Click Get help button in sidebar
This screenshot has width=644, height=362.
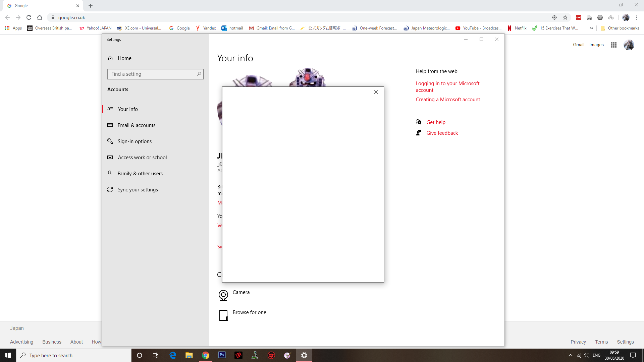[436, 122]
